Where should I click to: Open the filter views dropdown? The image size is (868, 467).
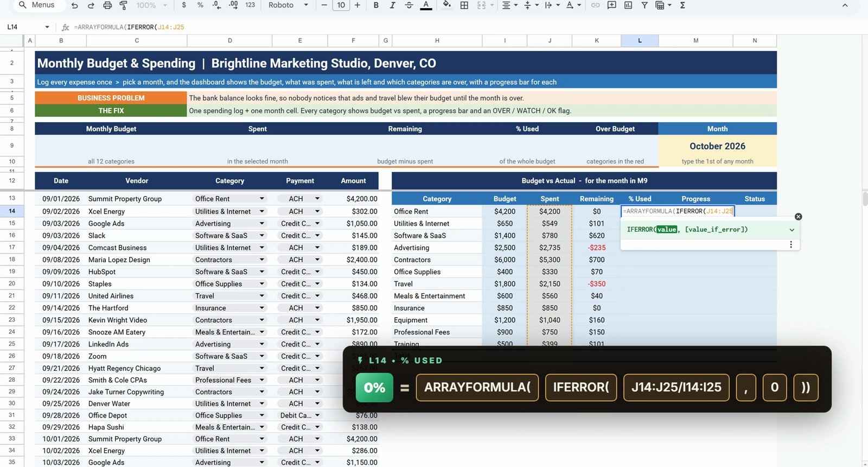[663, 5]
